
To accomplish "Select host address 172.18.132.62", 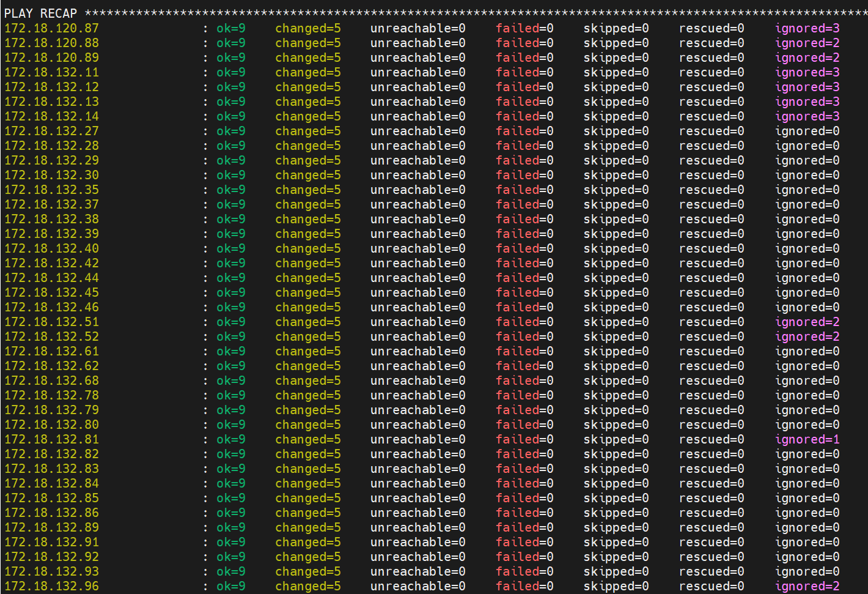I will 51,366.
